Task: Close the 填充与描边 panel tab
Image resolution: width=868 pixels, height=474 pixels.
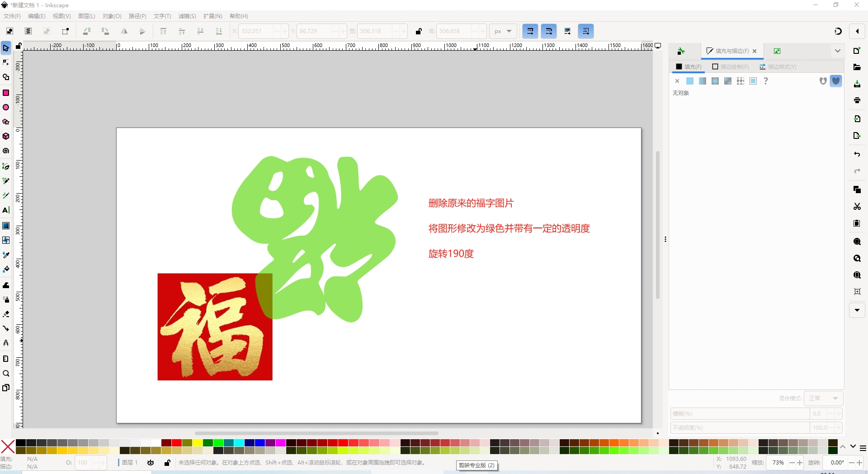Action: 755,51
